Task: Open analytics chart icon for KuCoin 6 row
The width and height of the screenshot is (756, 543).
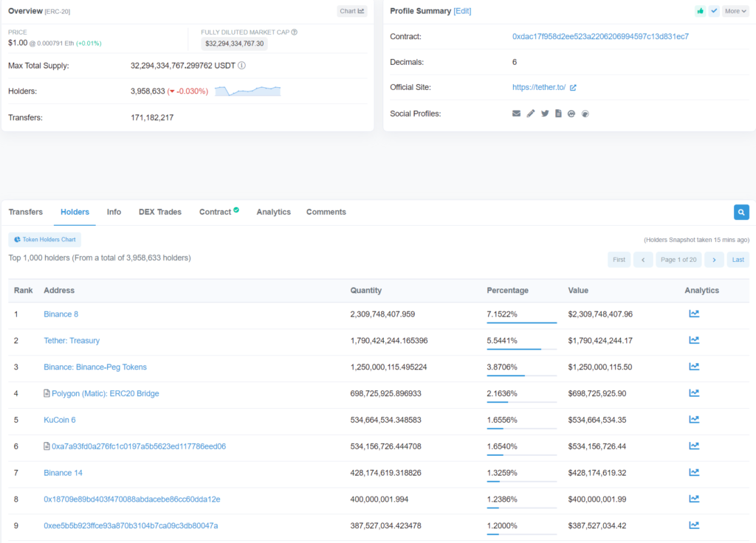Action: (694, 420)
